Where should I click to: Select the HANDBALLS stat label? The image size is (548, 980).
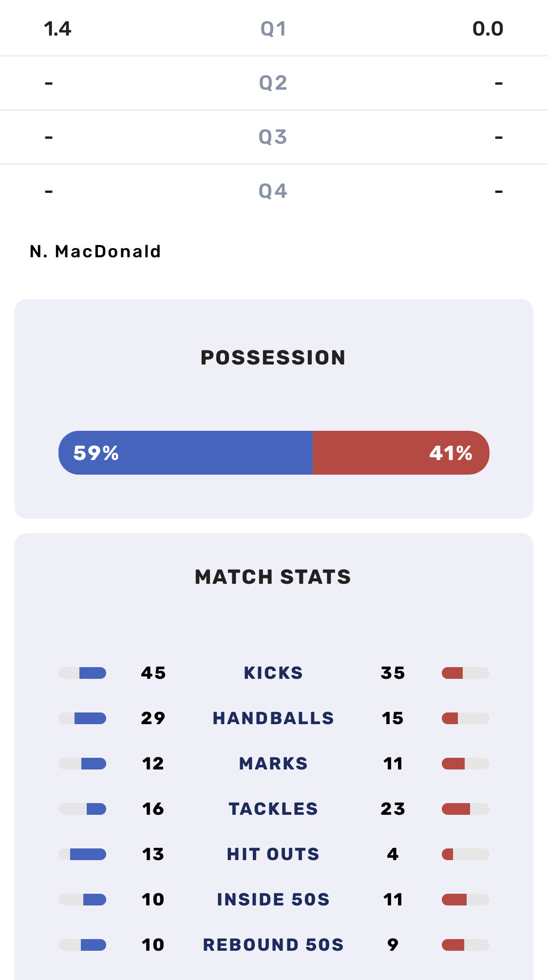(273, 718)
